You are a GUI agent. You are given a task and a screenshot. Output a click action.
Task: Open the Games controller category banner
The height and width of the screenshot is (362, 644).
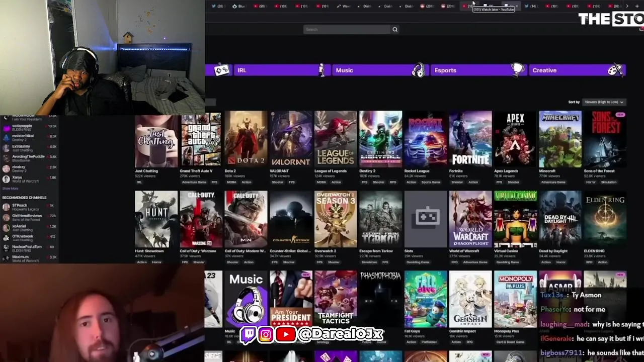click(218, 70)
